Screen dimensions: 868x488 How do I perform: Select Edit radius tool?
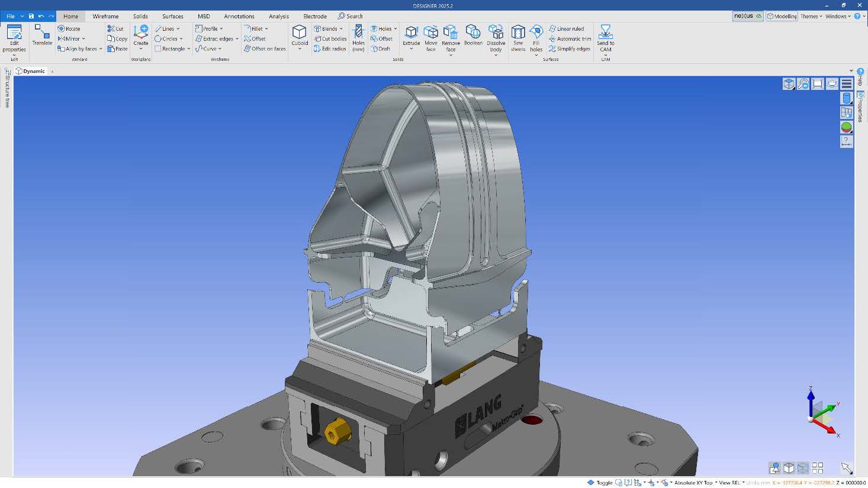[330, 49]
